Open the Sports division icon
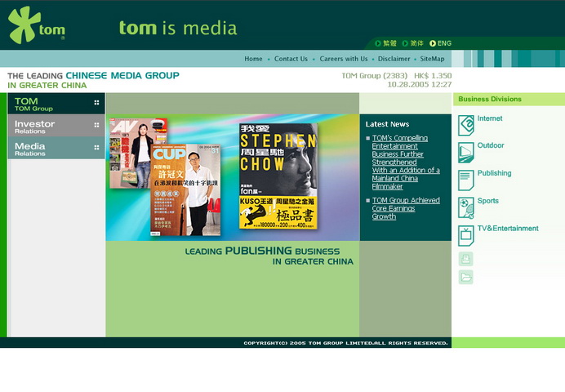 tap(466, 208)
